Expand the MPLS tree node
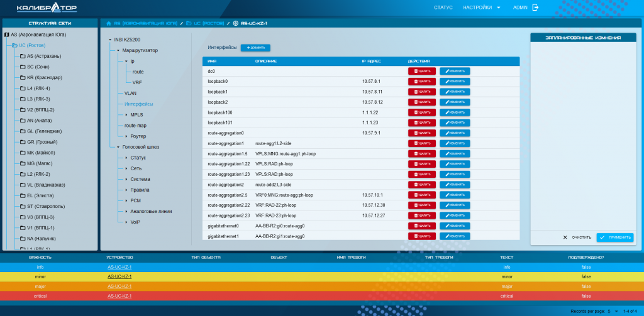 pos(126,115)
